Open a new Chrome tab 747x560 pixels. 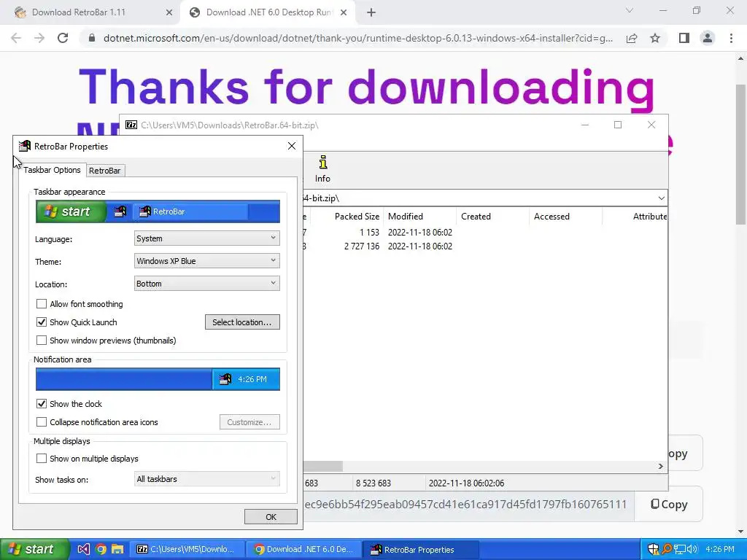pos(371,13)
